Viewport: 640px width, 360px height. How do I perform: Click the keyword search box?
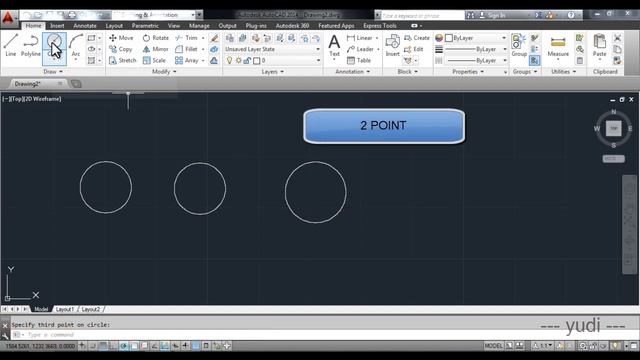422,16
